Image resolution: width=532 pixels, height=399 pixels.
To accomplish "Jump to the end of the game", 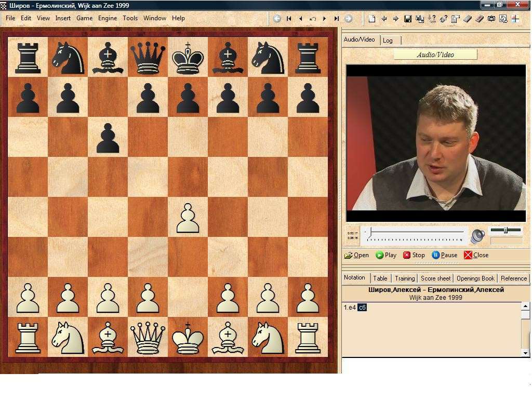I will tap(336, 19).
